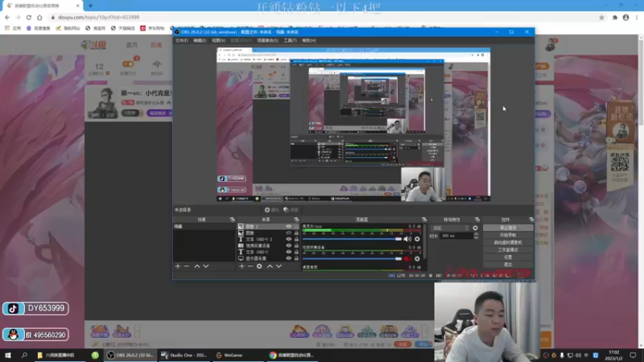The height and width of the screenshot is (362, 644).
Task: Select the scene entry in the Scenes list
Action: pos(204,227)
